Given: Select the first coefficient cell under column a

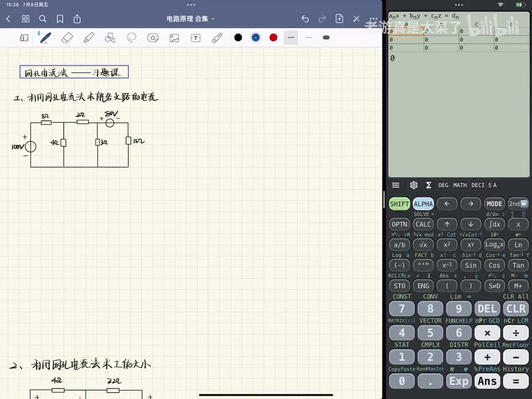Looking at the screenshot, I should 406,31.
